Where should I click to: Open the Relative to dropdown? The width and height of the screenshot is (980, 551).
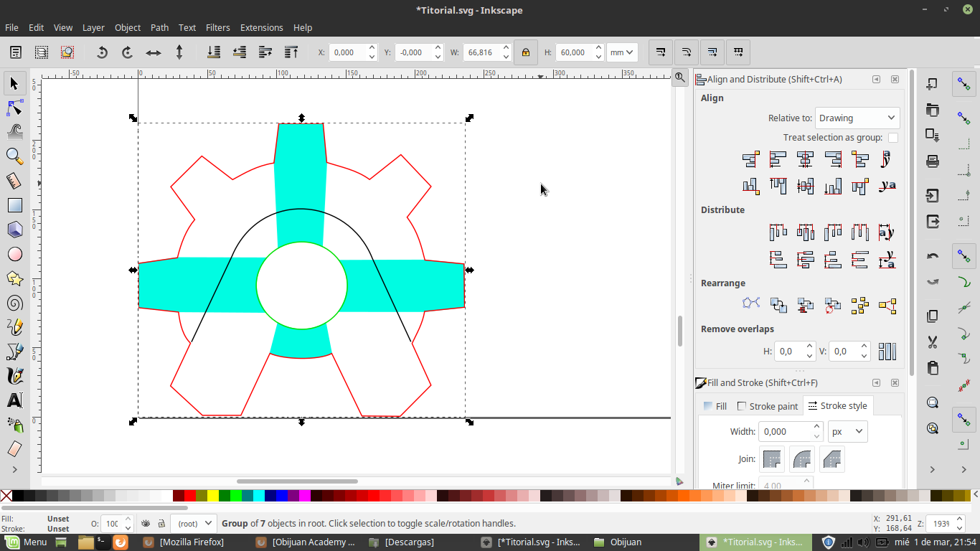(x=857, y=118)
